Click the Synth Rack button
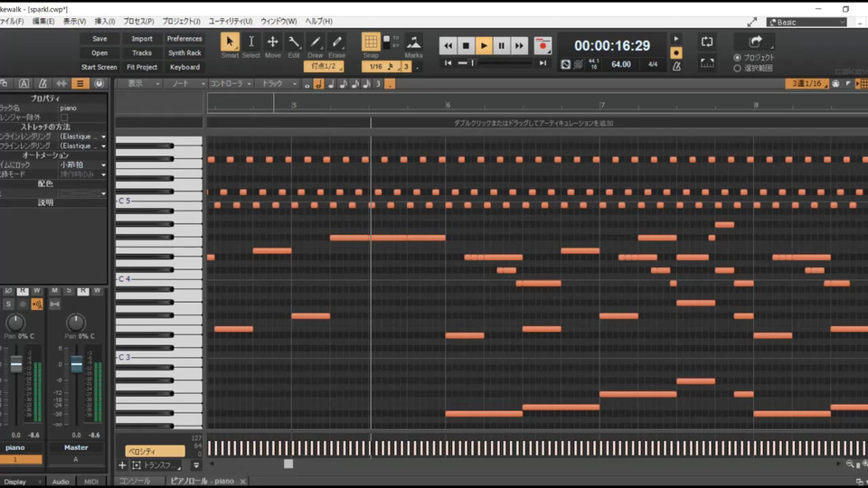 coord(184,53)
